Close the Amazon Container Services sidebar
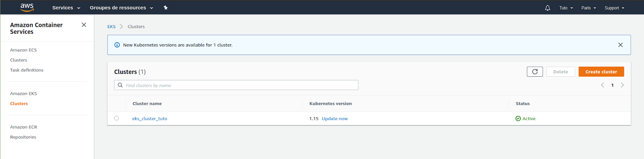 tap(84, 25)
